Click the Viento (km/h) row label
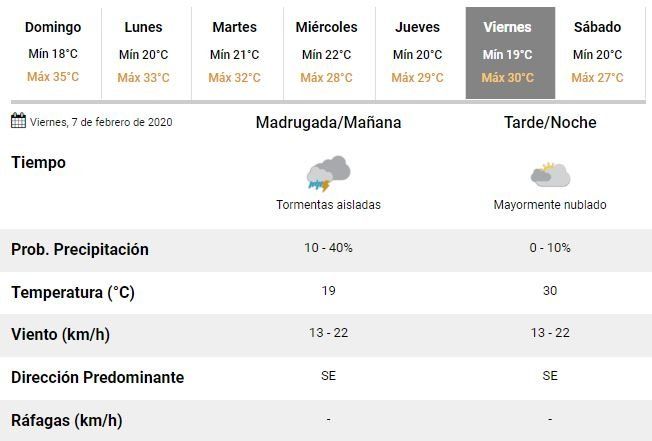This screenshot has width=652, height=441. 60,335
